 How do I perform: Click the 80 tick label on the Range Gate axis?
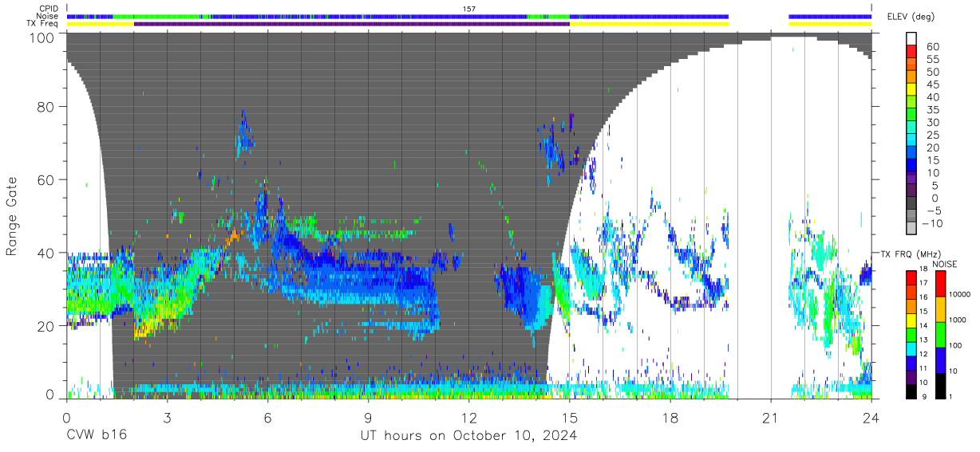click(x=47, y=106)
